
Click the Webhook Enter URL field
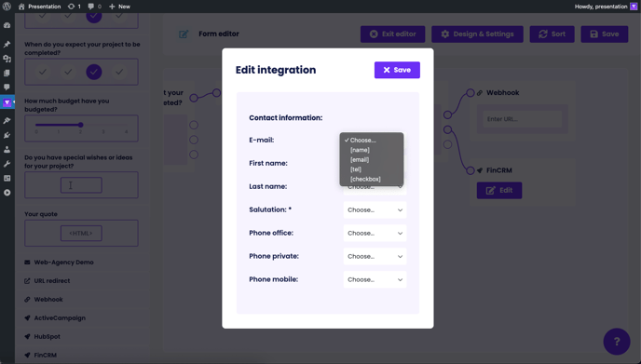[522, 119]
